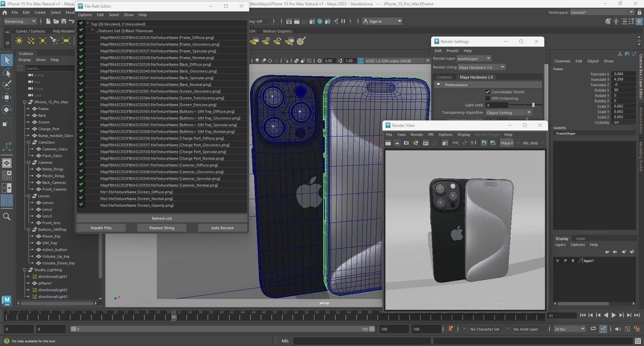
Task: Open the Workspace General dropdown
Action: pyautogui.click(x=602, y=12)
